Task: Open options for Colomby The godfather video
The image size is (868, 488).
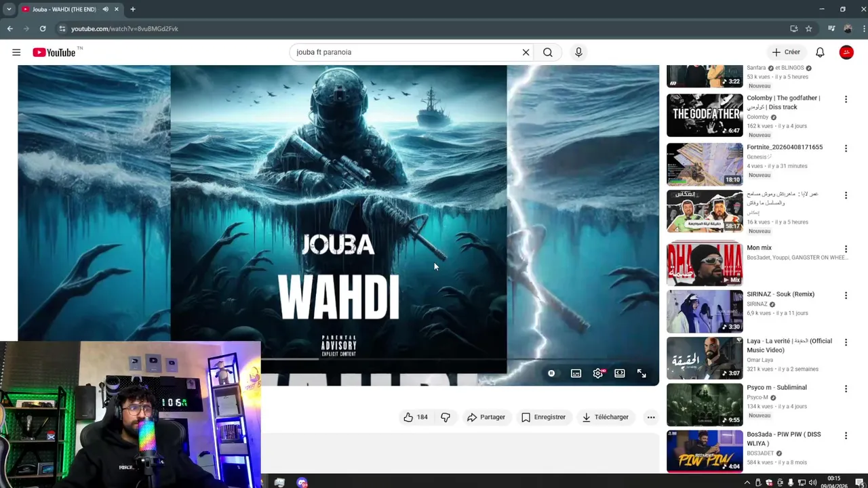Action: coord(846,100)
